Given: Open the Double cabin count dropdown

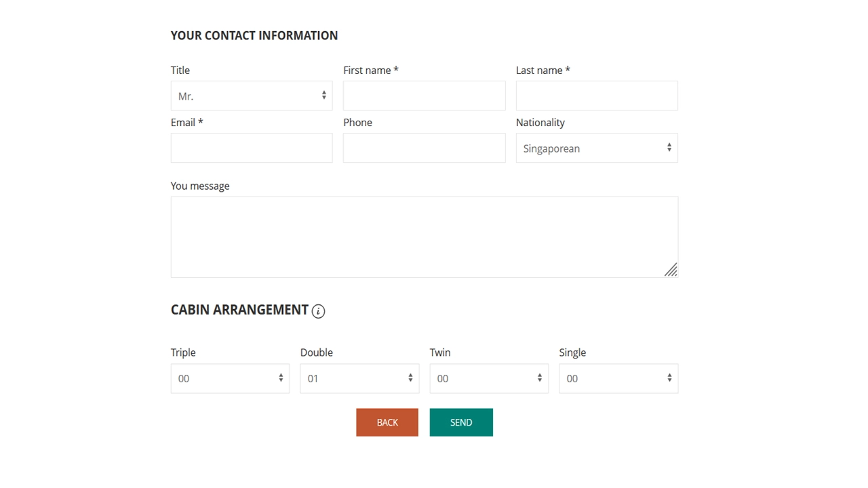Looking at the screenshot, I should click(x=359, y=379).
